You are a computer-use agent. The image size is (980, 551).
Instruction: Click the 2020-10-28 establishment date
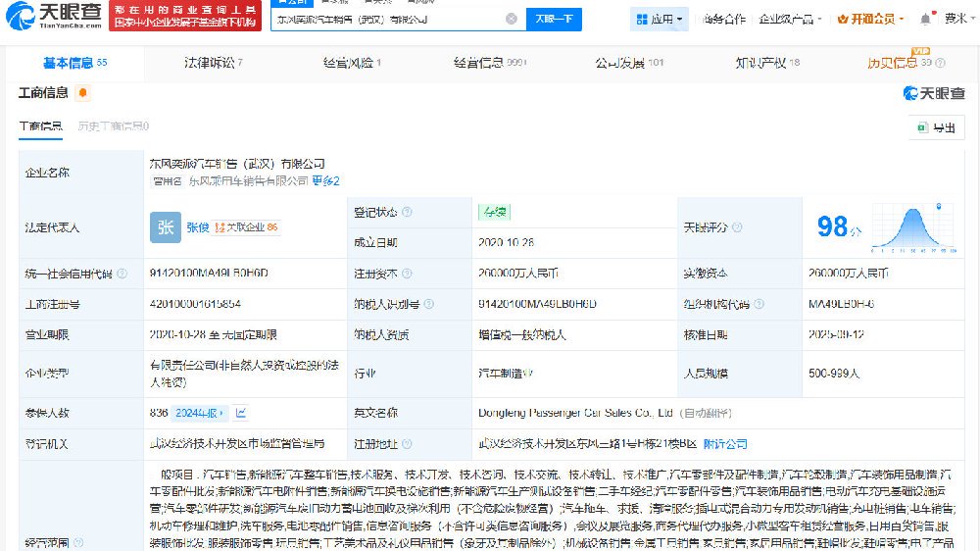[507, 243]
